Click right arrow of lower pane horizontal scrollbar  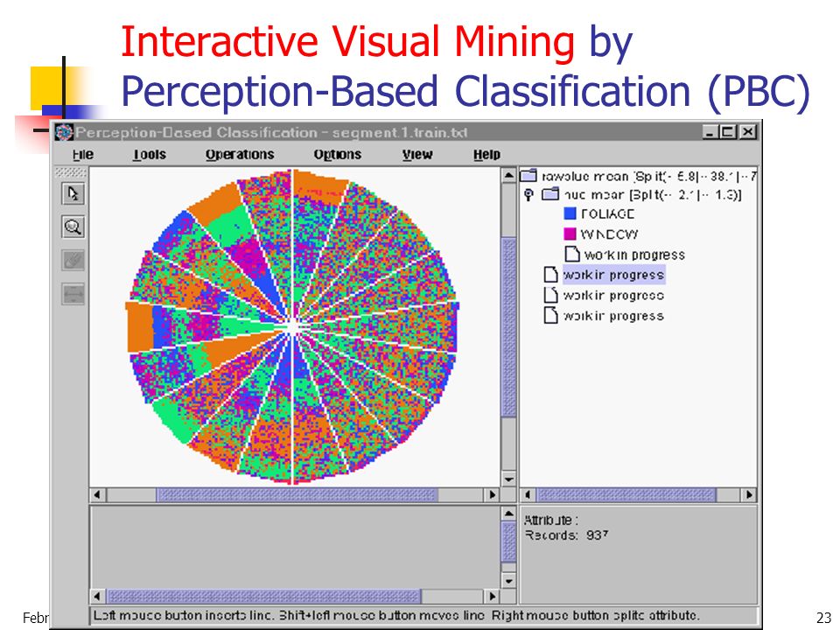click(x=493, y=596)
